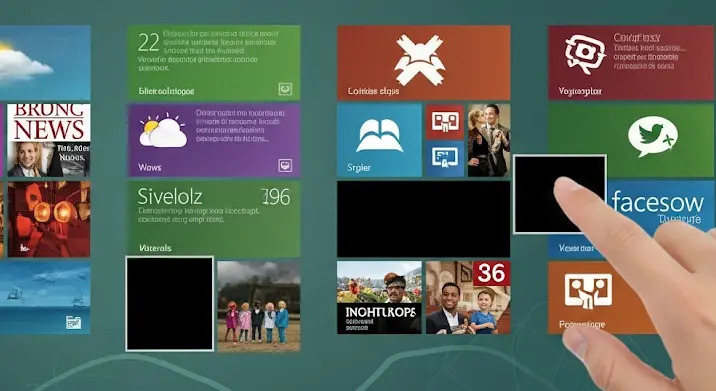
Task: Open the INOHTLROPE news photo tile
Action: click(x=379, y=297)
